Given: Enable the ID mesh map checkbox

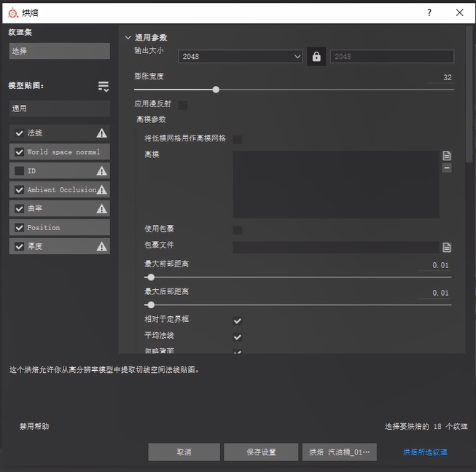Looking at the screenshot, I should coord(20,171).
